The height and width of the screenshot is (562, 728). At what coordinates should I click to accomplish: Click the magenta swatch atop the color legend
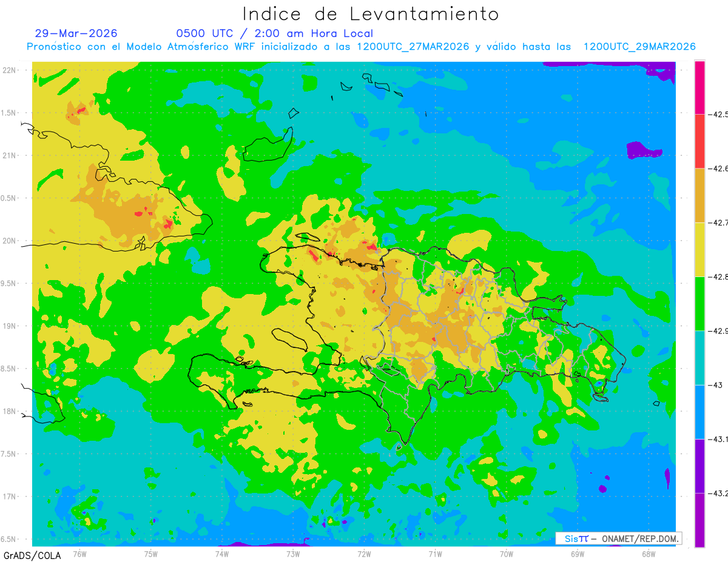(699, 87)
